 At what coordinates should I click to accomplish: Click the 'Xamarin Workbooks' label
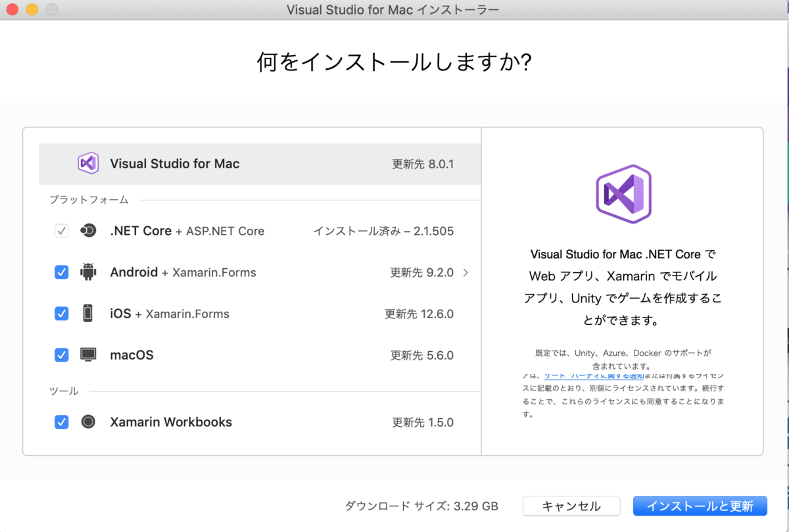pos(171,422)
